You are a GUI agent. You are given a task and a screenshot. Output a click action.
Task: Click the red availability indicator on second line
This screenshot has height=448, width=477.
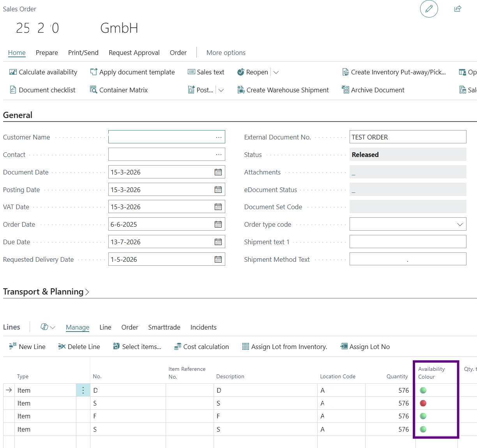(423, 403)
